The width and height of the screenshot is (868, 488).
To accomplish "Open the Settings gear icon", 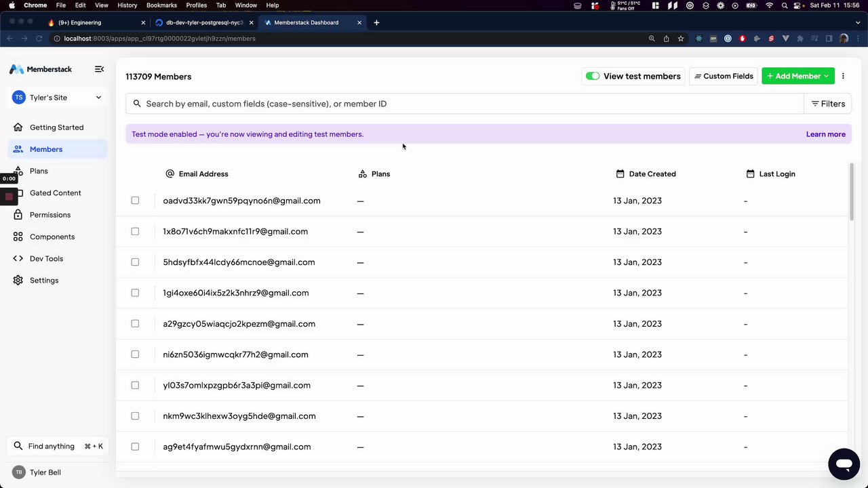I will click(18, 281).
